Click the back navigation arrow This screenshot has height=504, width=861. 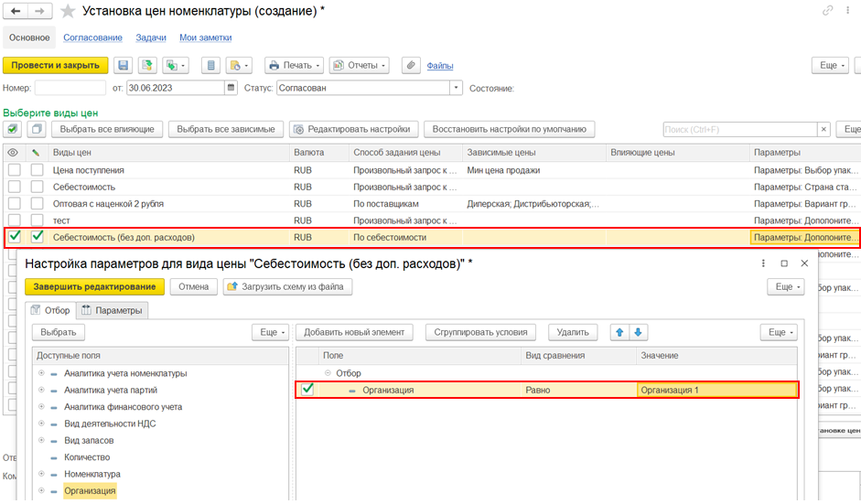coord(16,11)
